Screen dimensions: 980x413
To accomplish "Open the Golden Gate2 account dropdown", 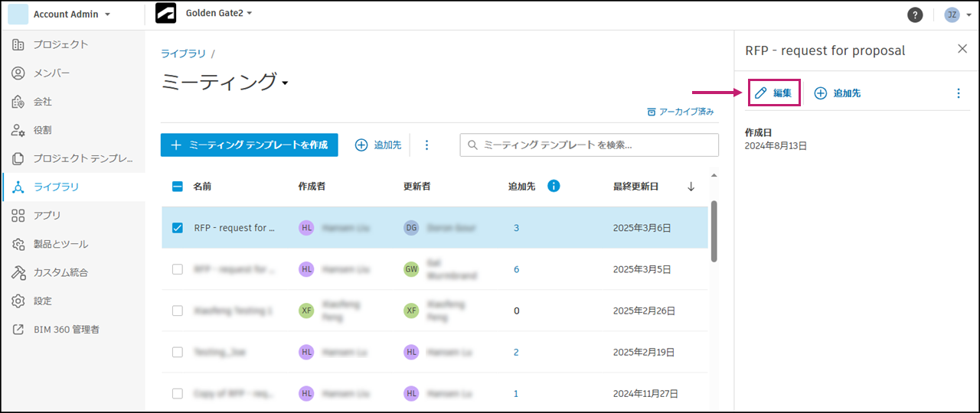I will (250, 13).
